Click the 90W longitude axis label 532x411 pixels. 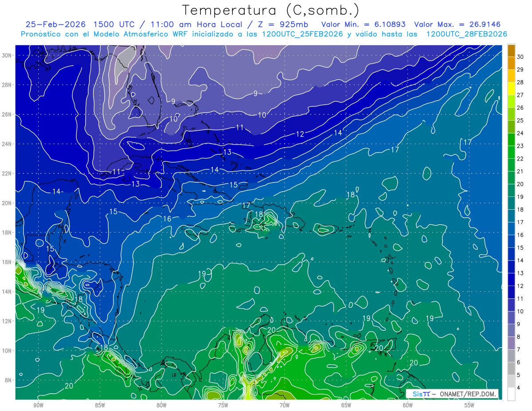coord(38,405)
